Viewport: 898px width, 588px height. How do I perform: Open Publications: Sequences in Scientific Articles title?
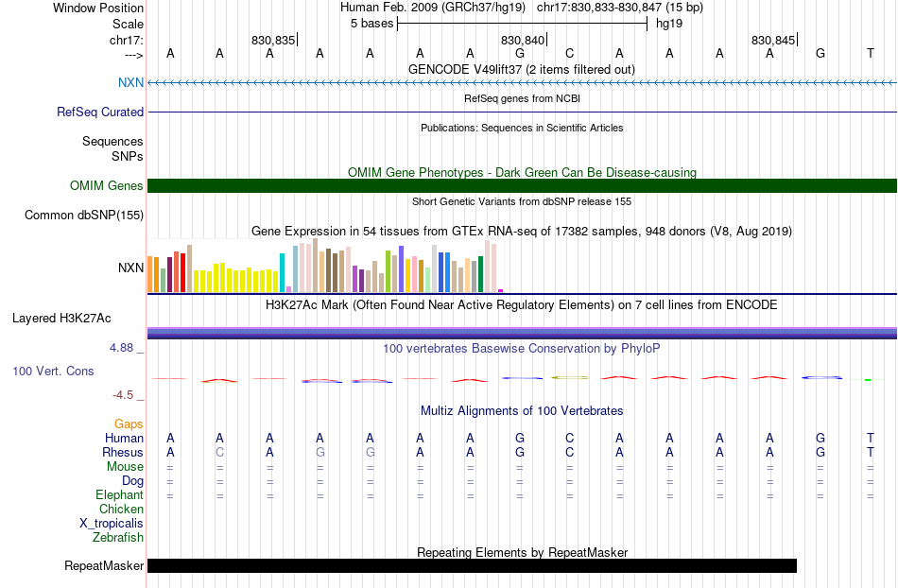(x=522, y=128)
